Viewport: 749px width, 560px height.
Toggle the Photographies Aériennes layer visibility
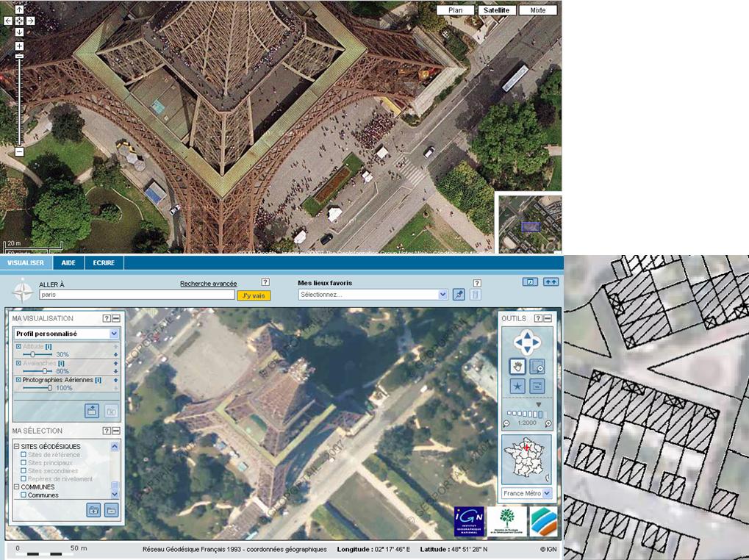click(x=18, y=380)
